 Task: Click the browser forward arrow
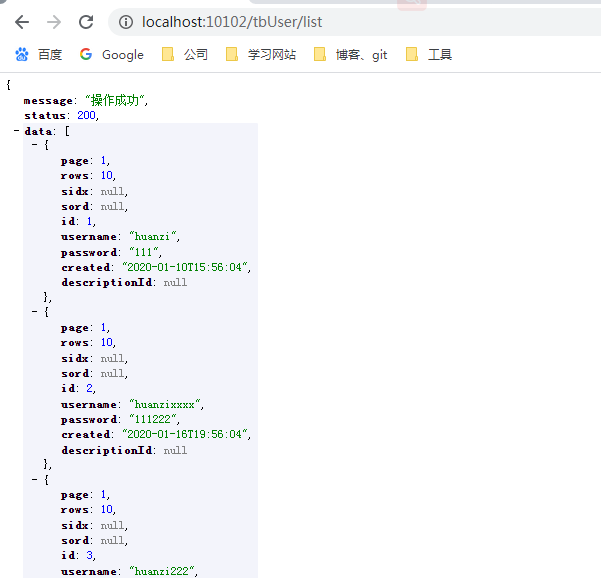click(54, 21)
